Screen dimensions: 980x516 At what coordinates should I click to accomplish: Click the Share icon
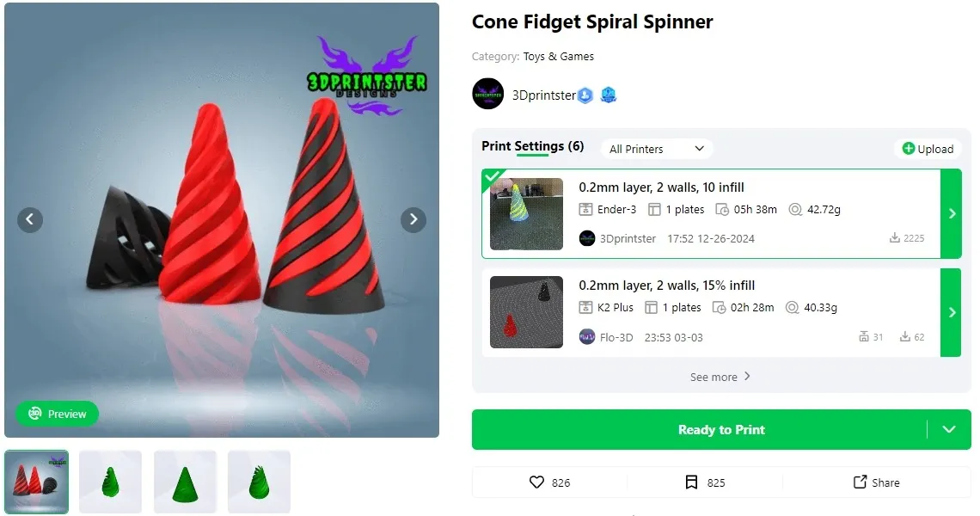coord(860,482)
